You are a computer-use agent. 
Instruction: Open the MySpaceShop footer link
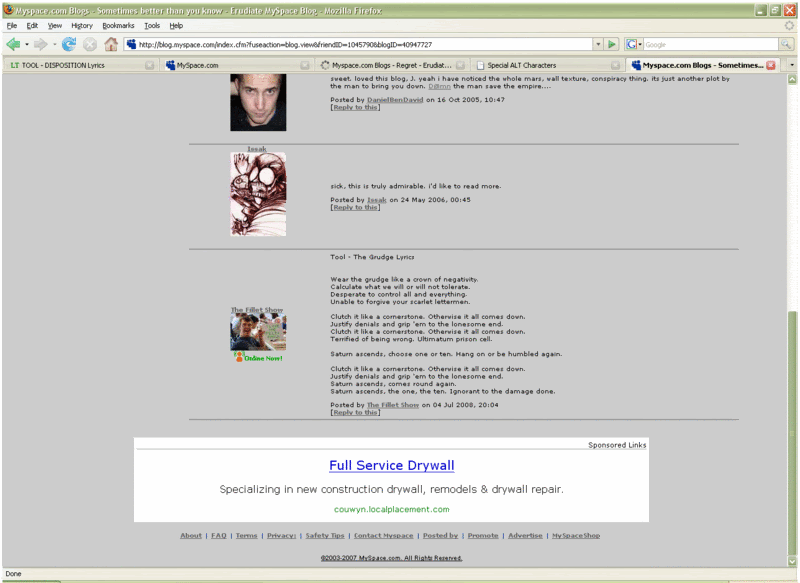click(x=576, y=536)
